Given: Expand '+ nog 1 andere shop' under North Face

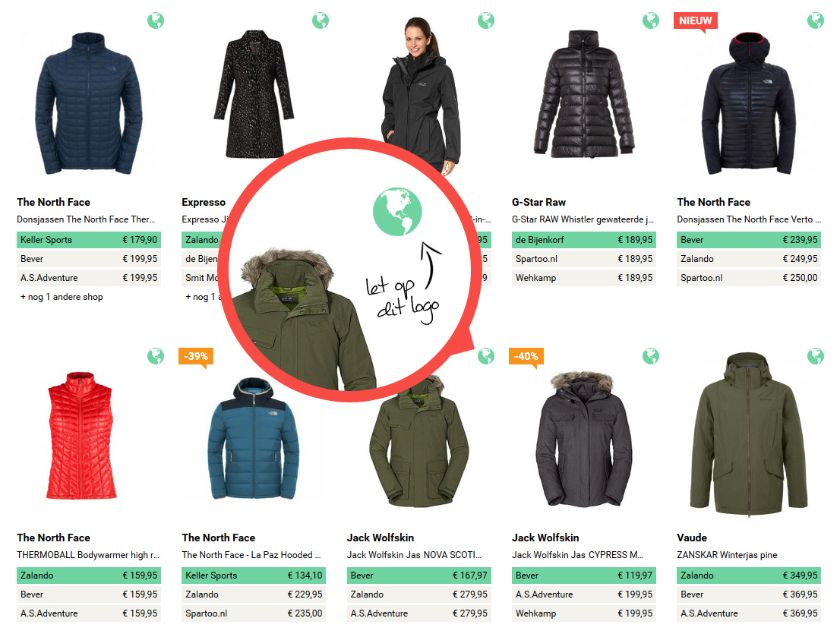Looking at the screenshot, I should (62, 297).
